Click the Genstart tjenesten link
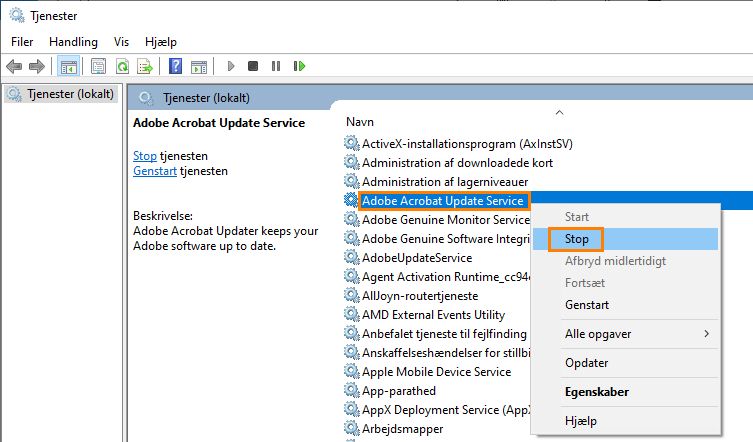 point(155,171)
